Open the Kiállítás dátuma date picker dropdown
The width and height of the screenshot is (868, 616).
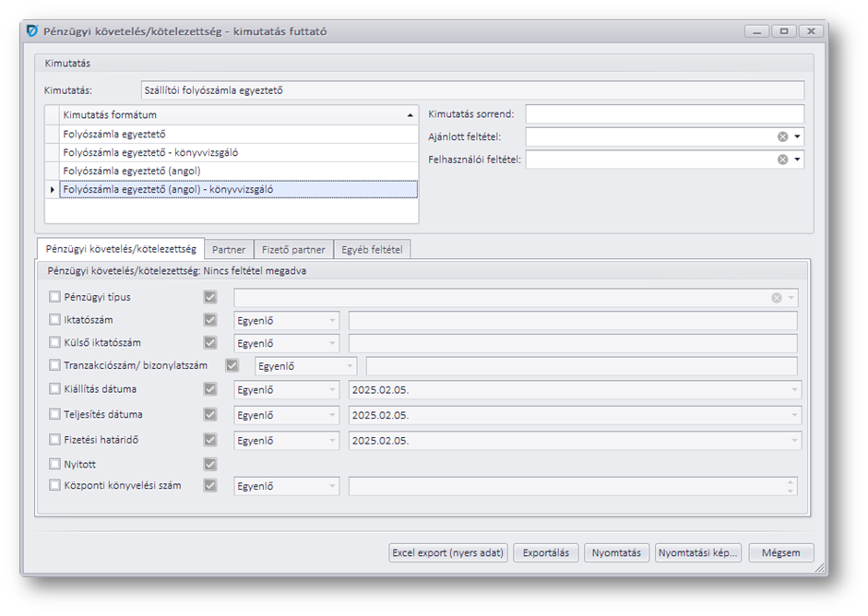[793, 390]
